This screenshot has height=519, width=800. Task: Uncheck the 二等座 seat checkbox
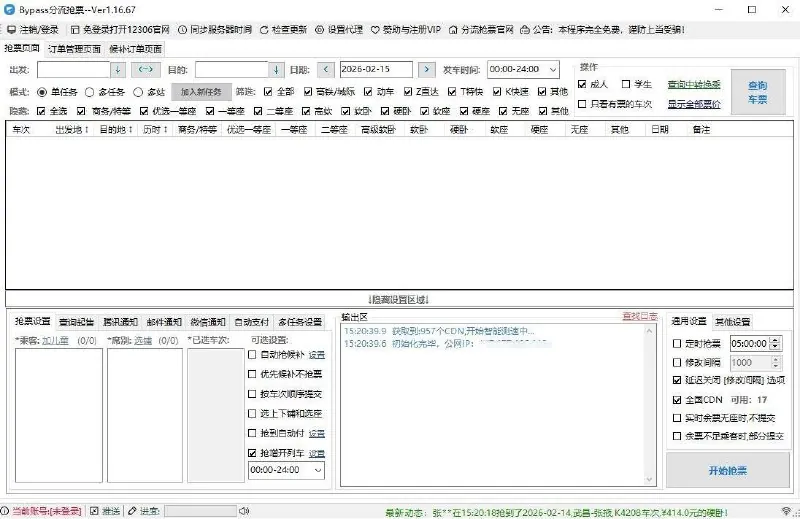(258, 111)
